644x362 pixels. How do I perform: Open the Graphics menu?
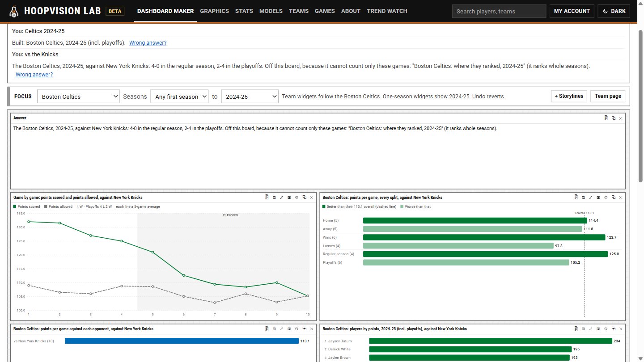(x=214, y=11)
